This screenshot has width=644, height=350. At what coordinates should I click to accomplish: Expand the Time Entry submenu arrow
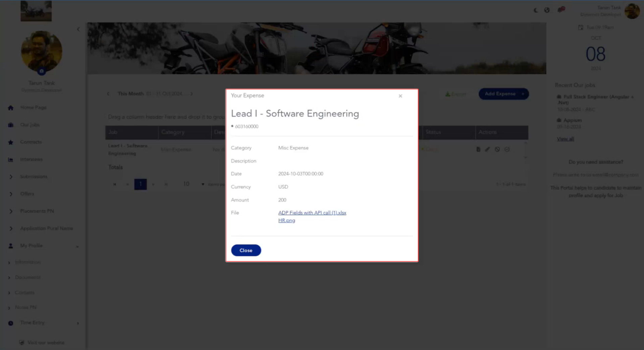(78, 323)
